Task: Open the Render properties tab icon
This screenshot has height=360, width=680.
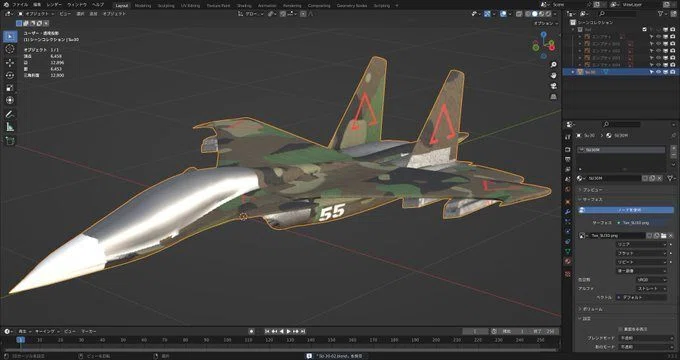Action: [568, 149]
